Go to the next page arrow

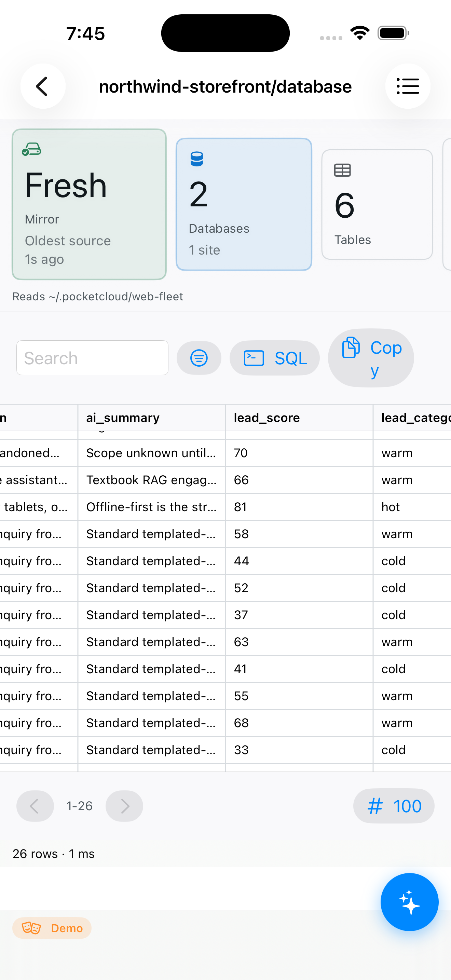click(x=124, y=806)
